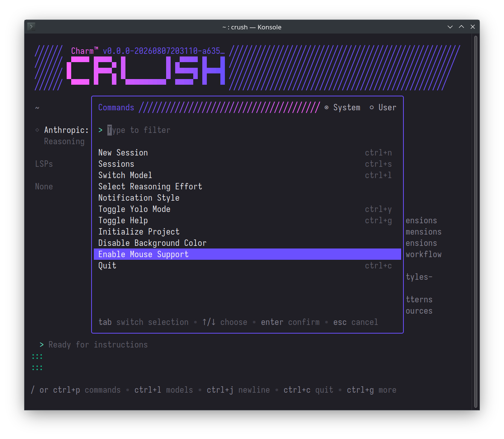Open the Sessions command
Screen dimensions: 504x439
[x=247, y=164]
